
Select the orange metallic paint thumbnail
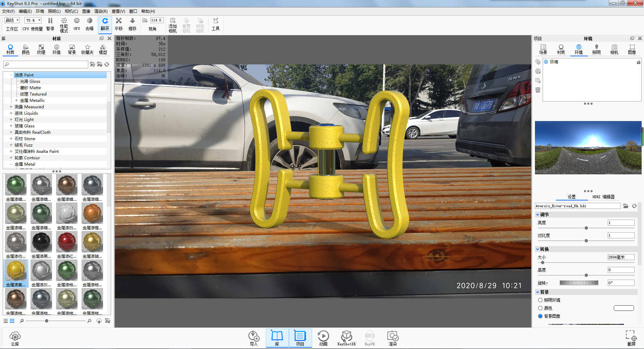tap(92, 213)
